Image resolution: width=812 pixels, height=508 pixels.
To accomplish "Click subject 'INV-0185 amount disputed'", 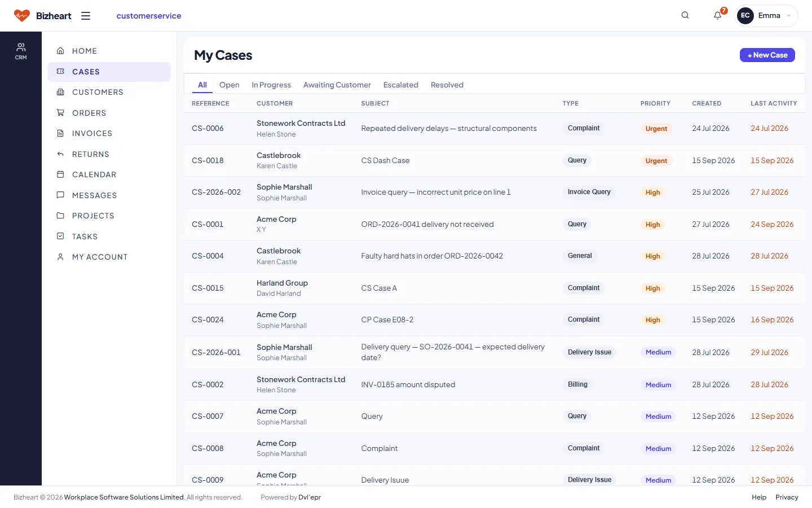I will [x=408, y=384].
